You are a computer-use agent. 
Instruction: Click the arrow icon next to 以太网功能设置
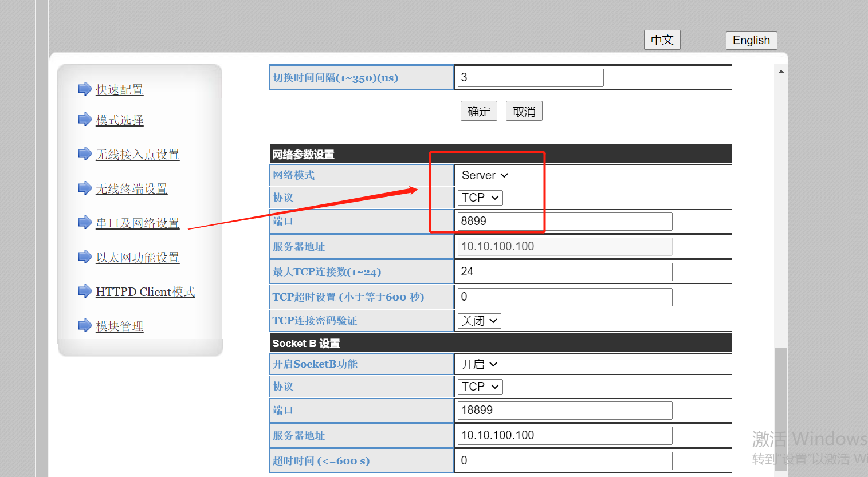point(85,257)
